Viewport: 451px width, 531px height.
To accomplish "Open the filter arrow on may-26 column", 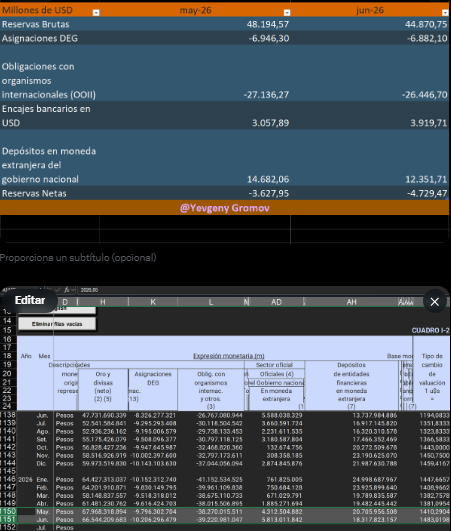I will [287, 13].
